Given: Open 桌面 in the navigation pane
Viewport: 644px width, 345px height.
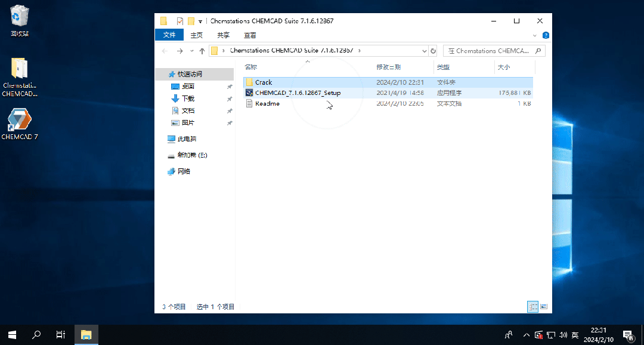Looking at the screenshot, I should 188,87.
